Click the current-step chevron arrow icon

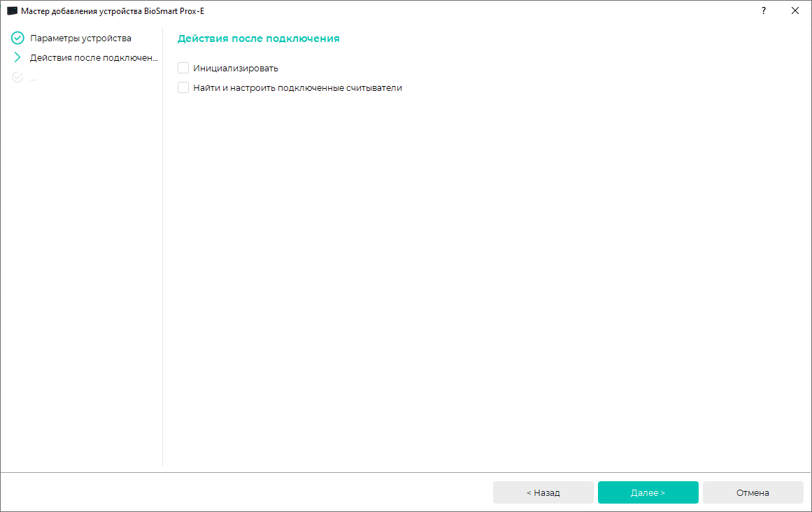click(x=17, y=57)
